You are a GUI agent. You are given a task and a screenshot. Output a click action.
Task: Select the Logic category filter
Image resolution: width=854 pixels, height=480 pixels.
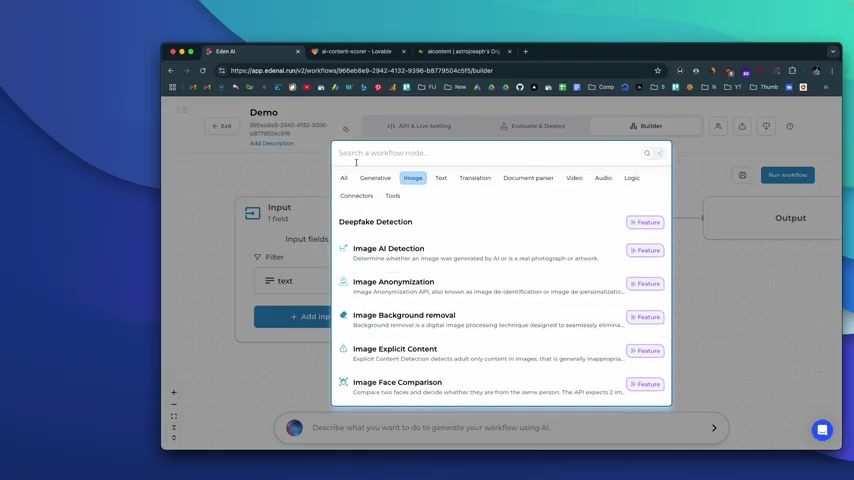632,178
